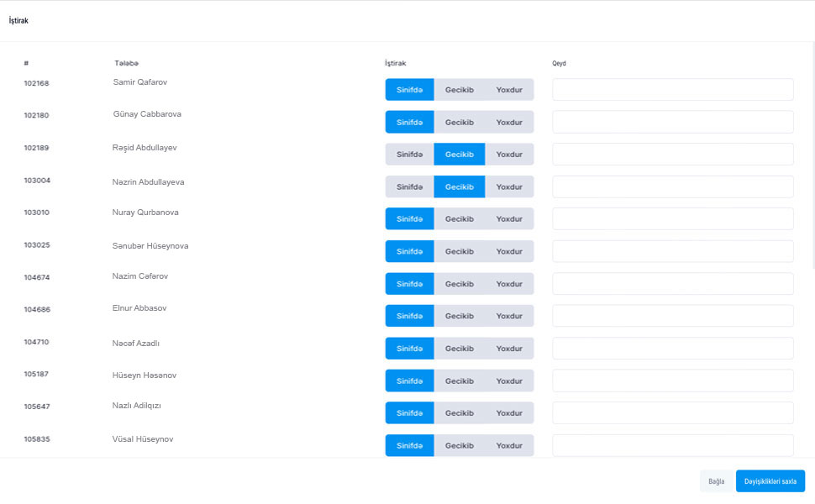Viewport: 815px width, 504px height.
Task: Set Vüsal Hüseynov to Yoxdur
Action: click(x=509, y=445)
